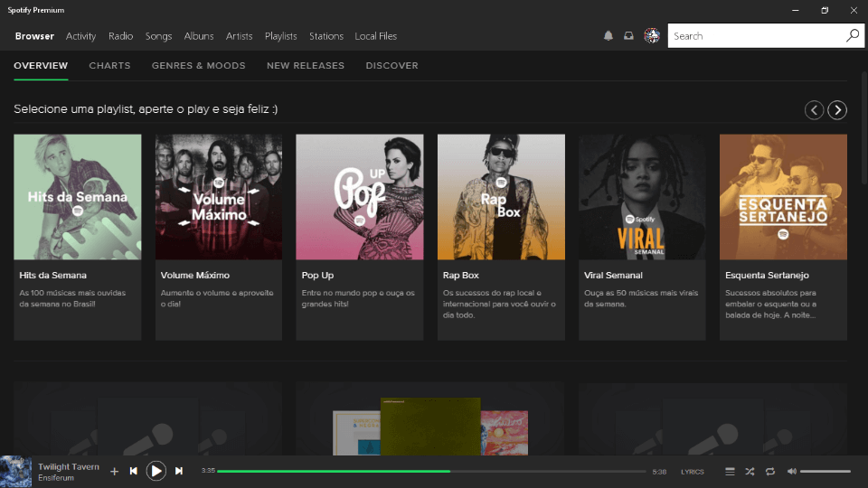Toggle repeat mode
Screen dimensions: 868x488
pos(770,472)
